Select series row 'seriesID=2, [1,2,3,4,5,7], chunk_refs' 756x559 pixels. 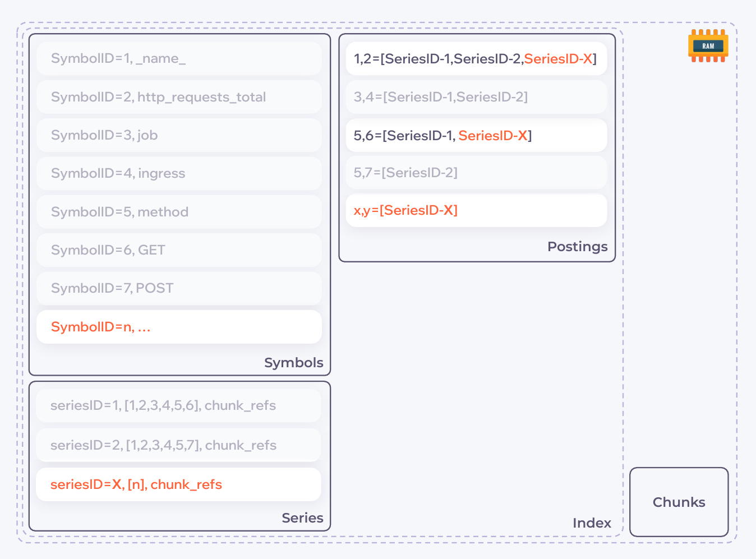(x=178, y=445)
